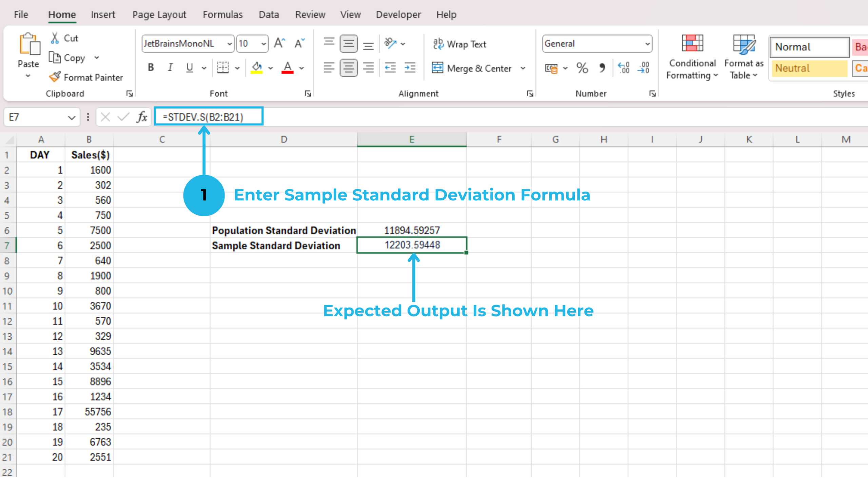
Task: Click the Increase Font Size icon
Action: tap(279, 43)
